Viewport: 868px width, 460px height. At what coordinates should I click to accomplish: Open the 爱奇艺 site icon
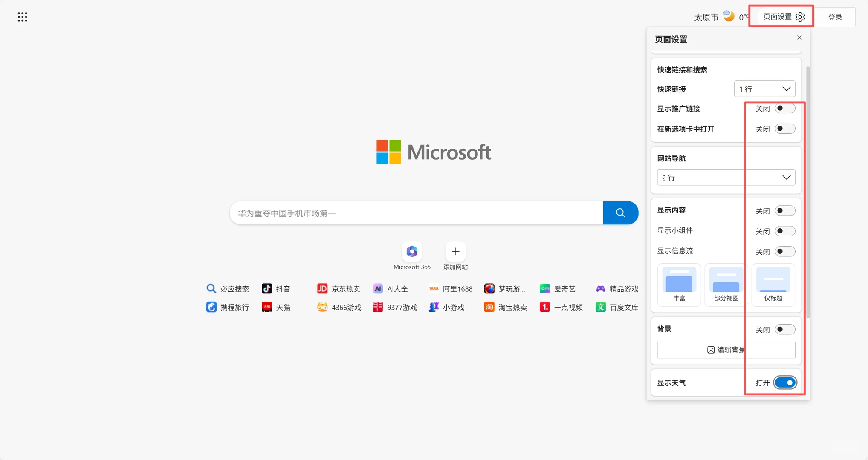pyautogui.click(x=544, y=288)
